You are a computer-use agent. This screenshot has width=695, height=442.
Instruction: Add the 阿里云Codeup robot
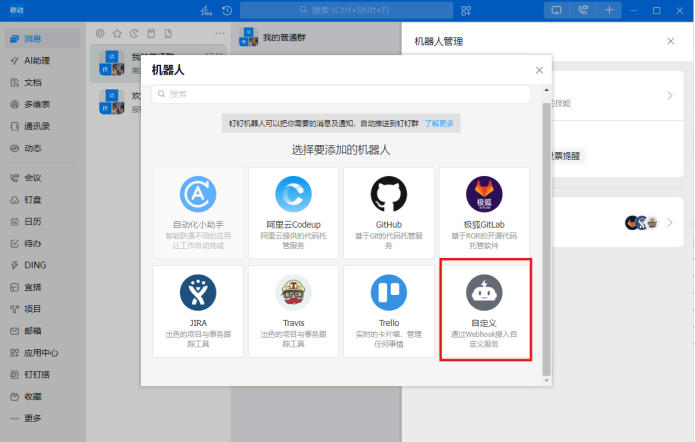pyautogui.click(x=293, y=213)
